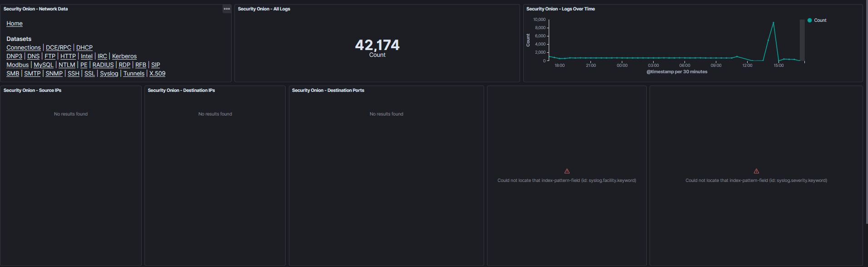
Task: Open the RFB dataset link
Action: click(141, 65)
